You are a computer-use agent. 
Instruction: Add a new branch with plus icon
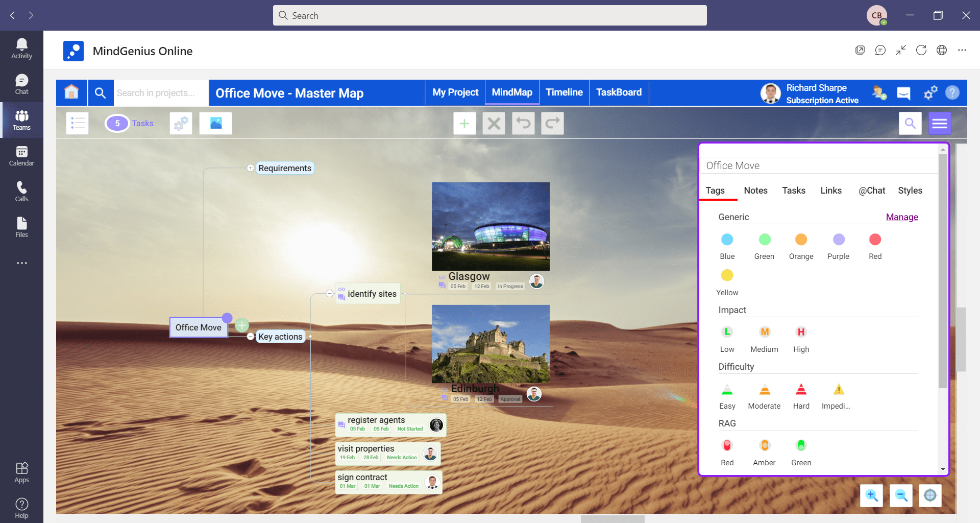(464, 123)
